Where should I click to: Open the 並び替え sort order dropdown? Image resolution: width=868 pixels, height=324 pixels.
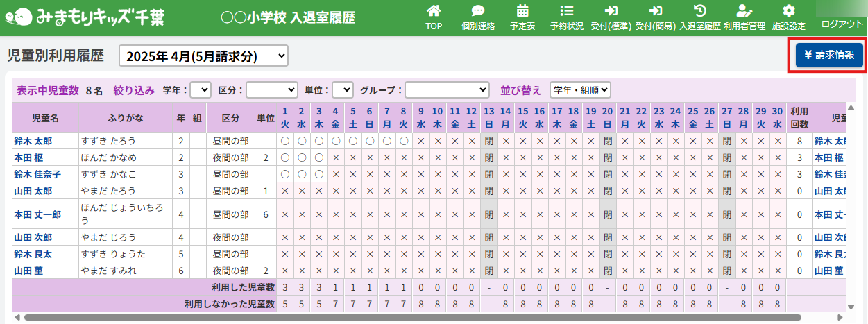coord(580,89)
